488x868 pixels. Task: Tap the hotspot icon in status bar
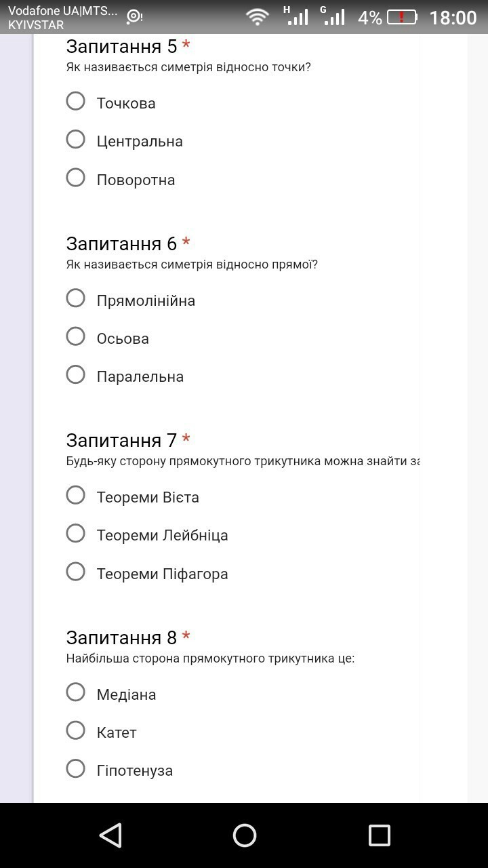click(x=134, y=16)
